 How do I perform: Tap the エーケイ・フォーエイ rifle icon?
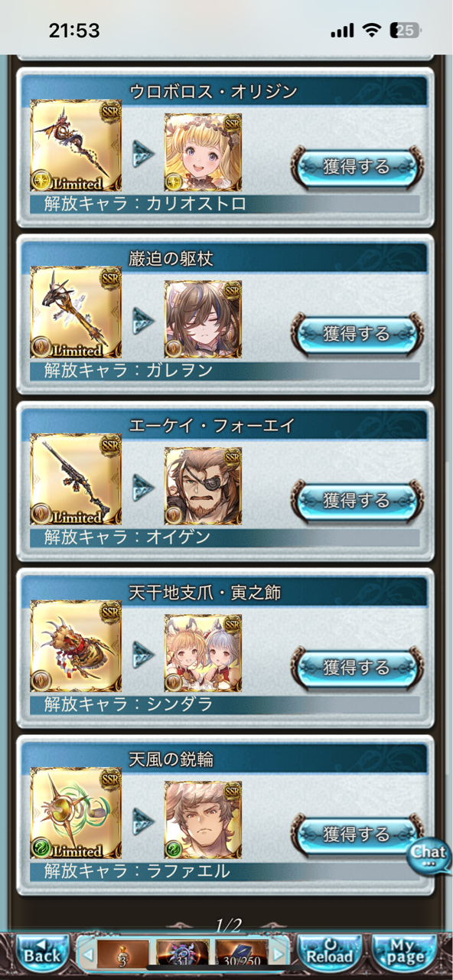pos(76,480)
